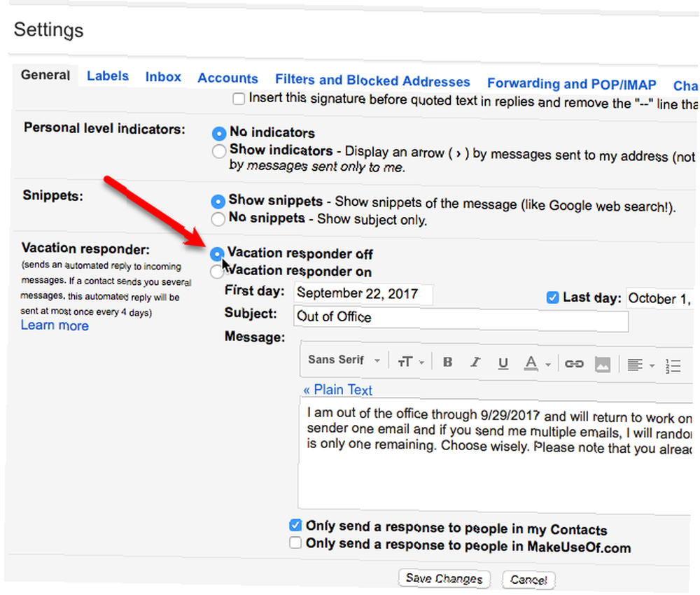Select Show snippets radio button
The height and width of the screenshot is (595, 700).
click(x=218, y=202)
